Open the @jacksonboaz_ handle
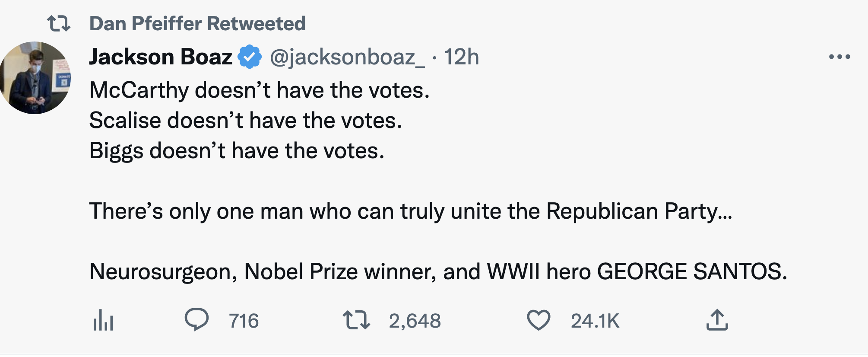The width and height of the screenshot is (868, 357). pyautogui.click(x=347, y=57)
